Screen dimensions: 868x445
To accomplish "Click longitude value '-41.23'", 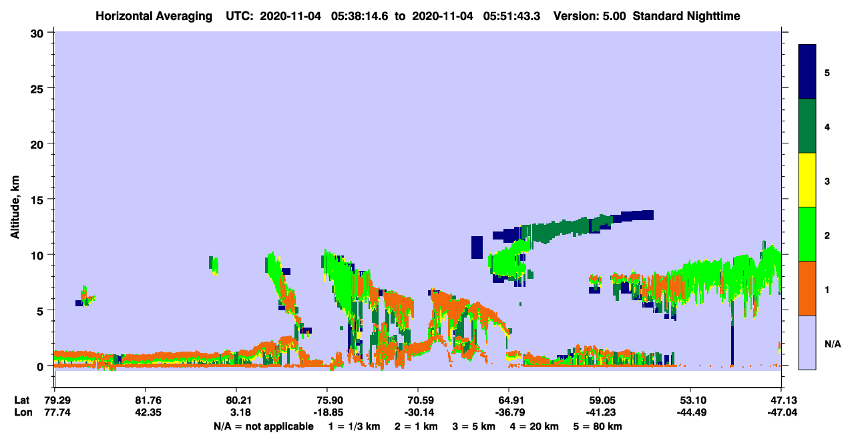I will click(600, 412).
